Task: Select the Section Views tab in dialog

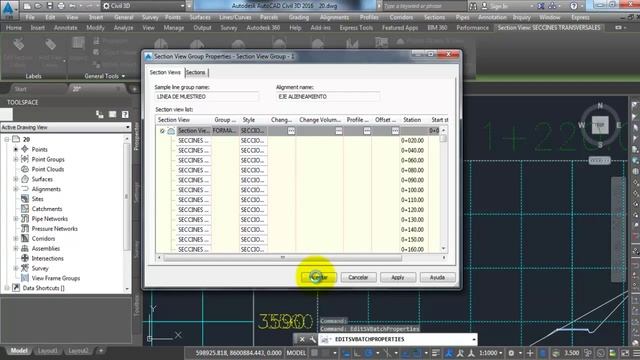Action: [x=165, y=72]
